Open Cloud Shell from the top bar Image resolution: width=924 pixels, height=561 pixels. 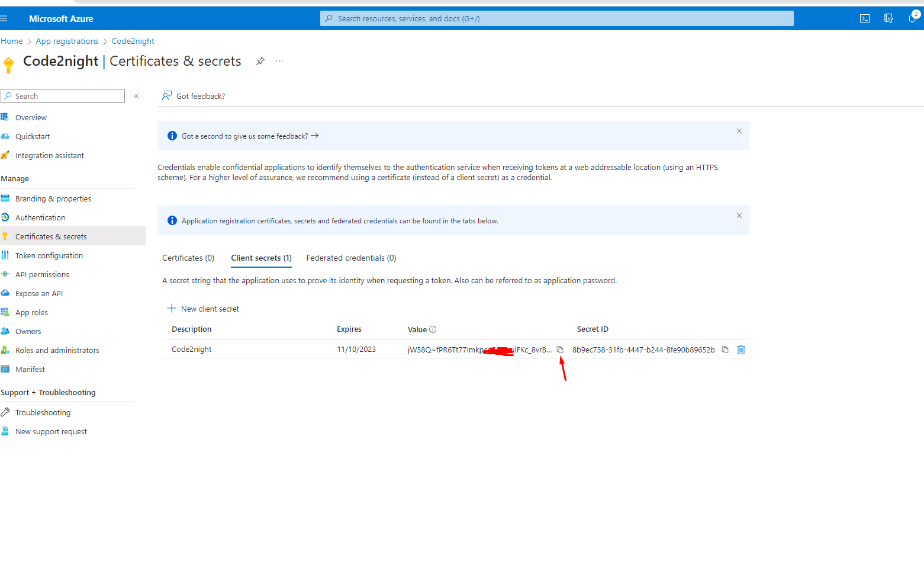tap(865, 18)
